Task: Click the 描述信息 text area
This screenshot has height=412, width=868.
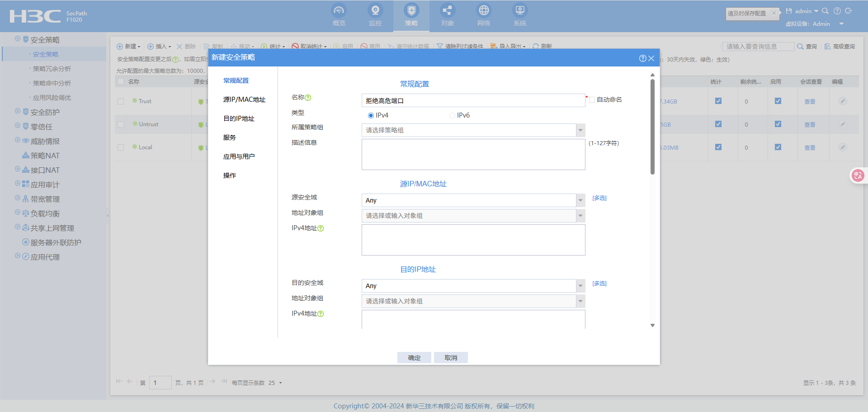Action: 473,155
